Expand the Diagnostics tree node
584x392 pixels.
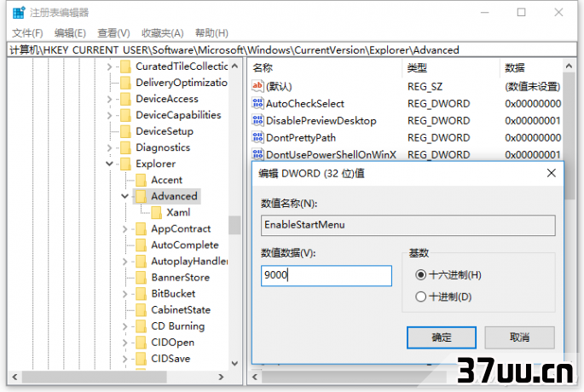tap(109, 148)
